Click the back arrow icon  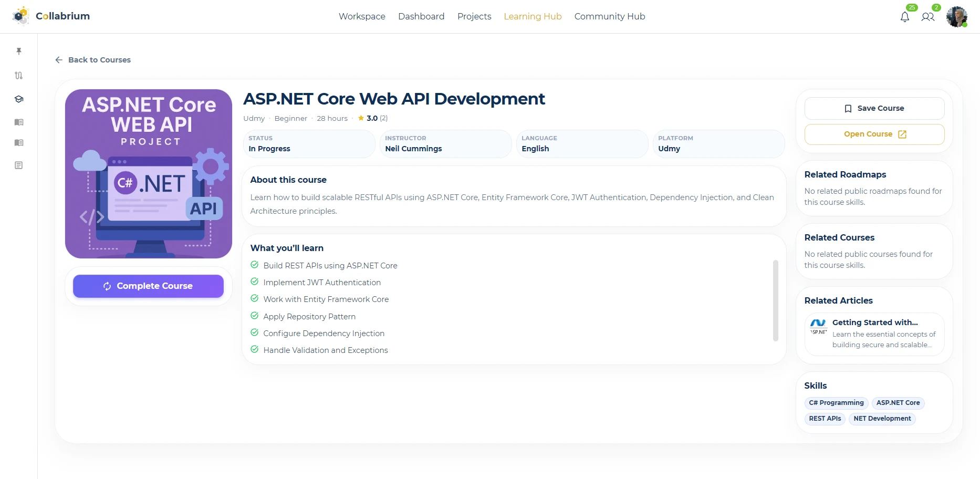pyautogui.click(x=59, y=60)
